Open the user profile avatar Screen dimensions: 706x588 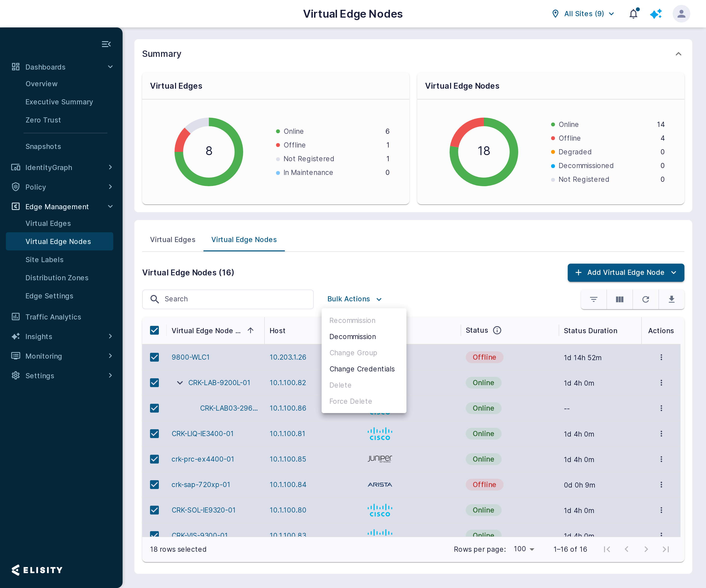(681, 14)
